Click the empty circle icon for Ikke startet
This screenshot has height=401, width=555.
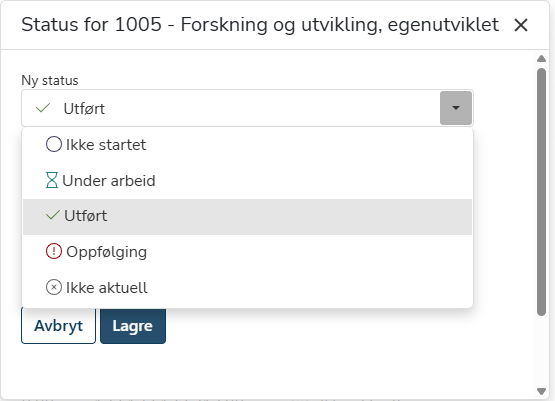point(54,144)
